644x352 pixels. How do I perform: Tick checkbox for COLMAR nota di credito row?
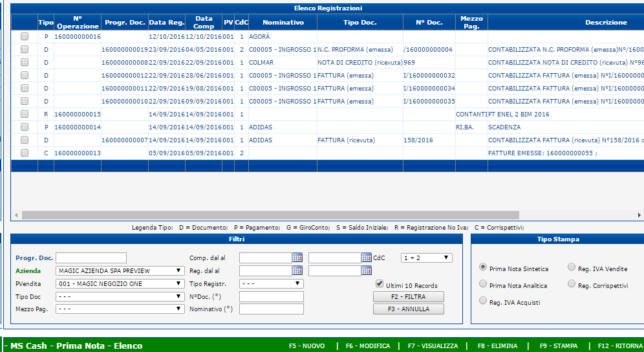click(x=25, y=63)
